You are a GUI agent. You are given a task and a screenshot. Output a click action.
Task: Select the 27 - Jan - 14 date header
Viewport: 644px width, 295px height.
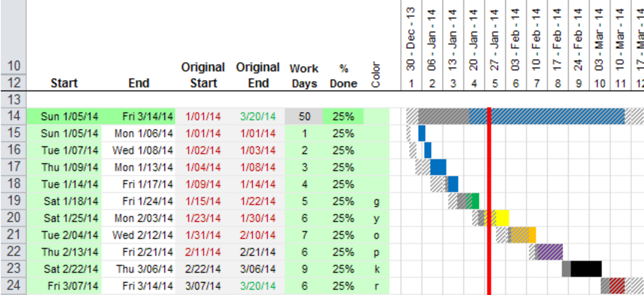pos(495,40)
